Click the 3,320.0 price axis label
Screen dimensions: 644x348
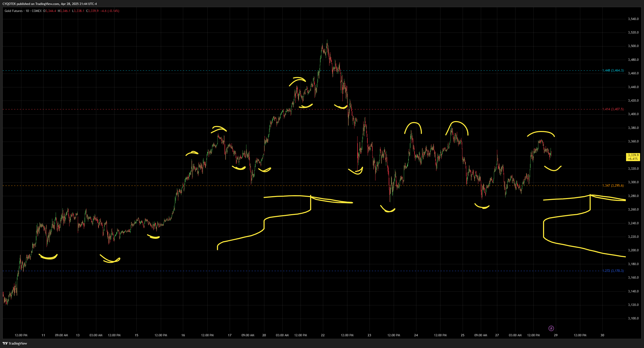tap(633, 169)
